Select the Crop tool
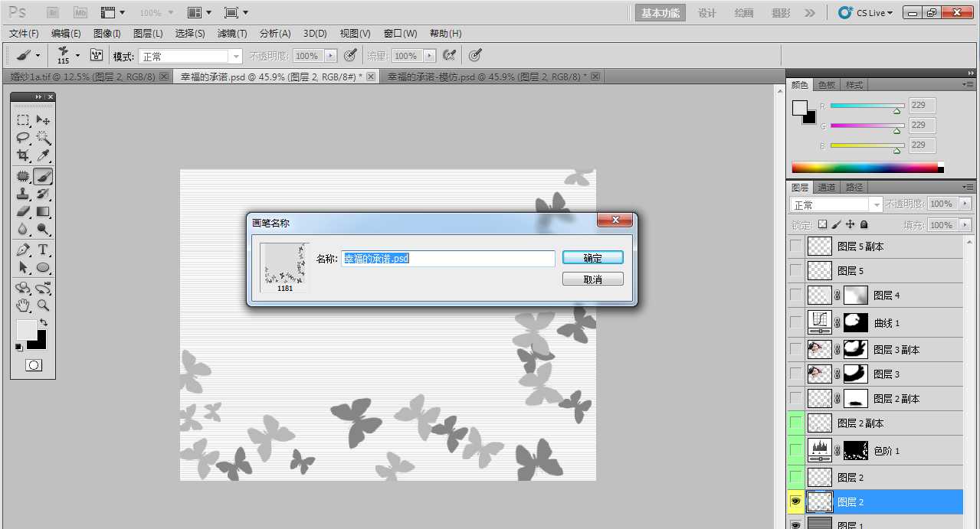 pos(23,155)
